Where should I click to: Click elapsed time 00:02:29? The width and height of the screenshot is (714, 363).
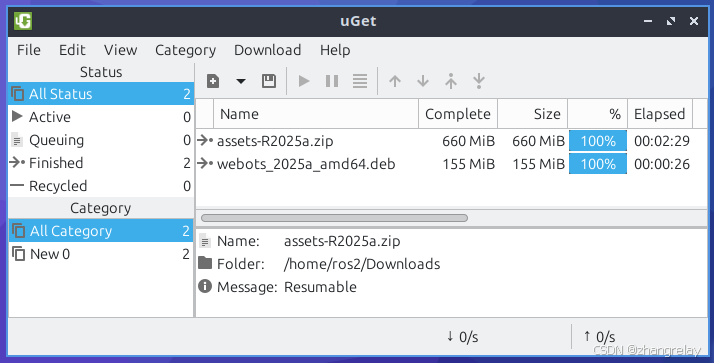662,141
